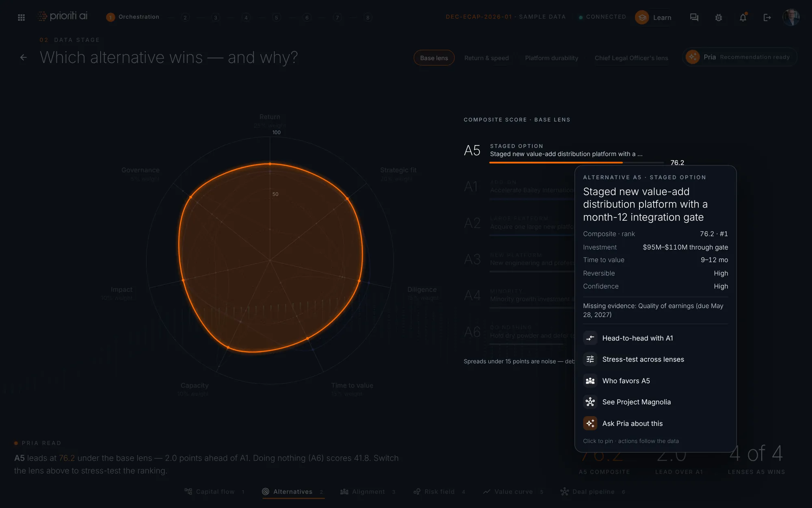The image size is (812, 508).
Task: Select Orchestration step 1
Action: coord(133,17)
